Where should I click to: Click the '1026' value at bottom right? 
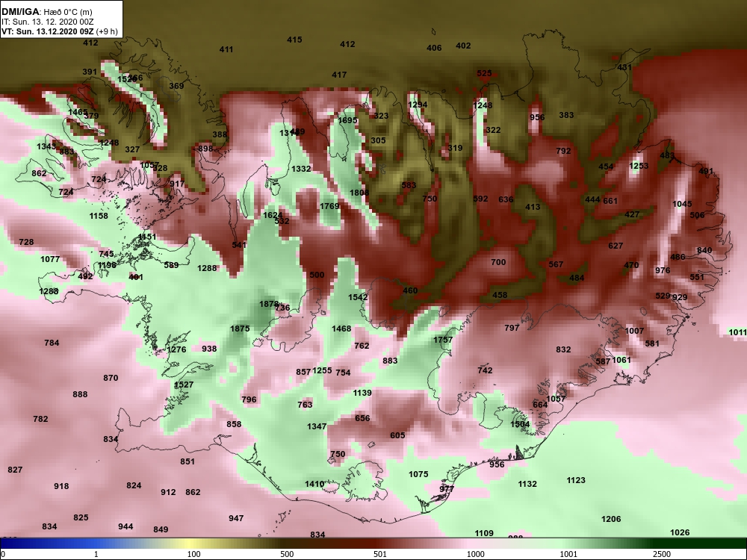click(680, 532)
